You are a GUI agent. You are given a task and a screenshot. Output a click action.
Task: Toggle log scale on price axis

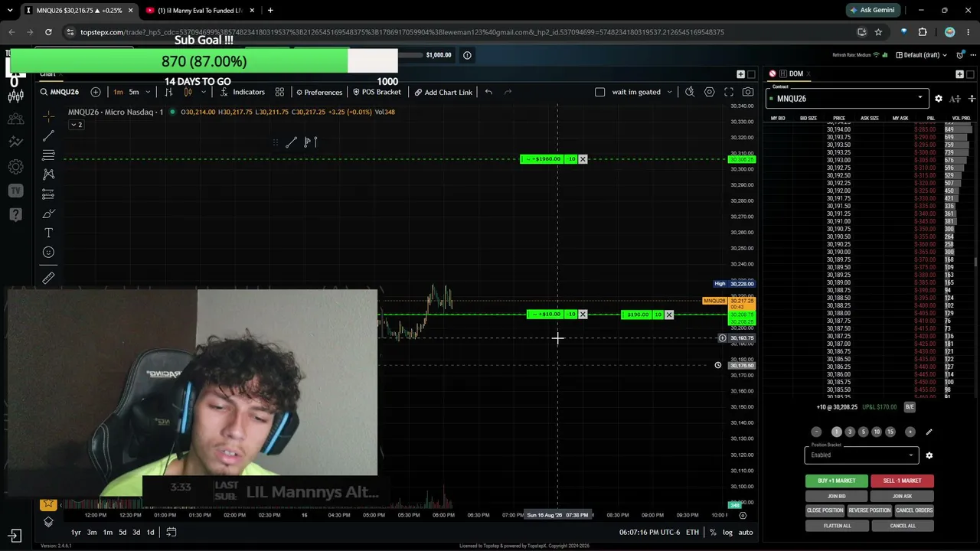(728, 532)
